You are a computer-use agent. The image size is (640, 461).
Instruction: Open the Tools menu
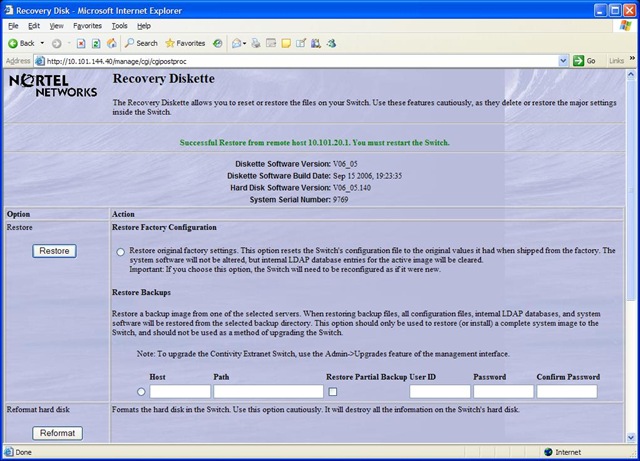[x=120, y=26]
